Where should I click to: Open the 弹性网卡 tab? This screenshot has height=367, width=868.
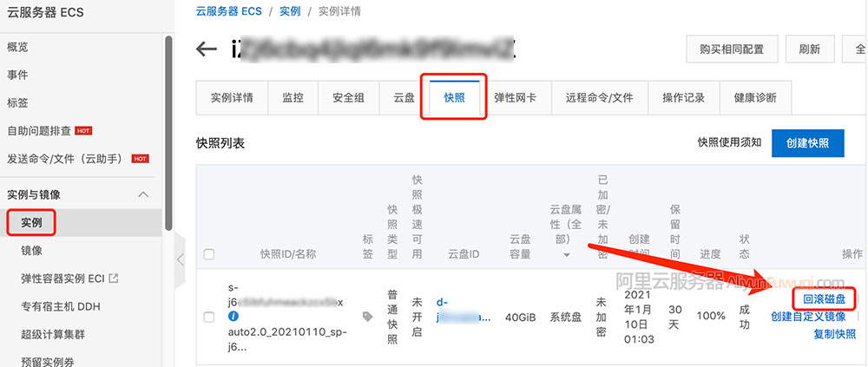tap(515, 98)
